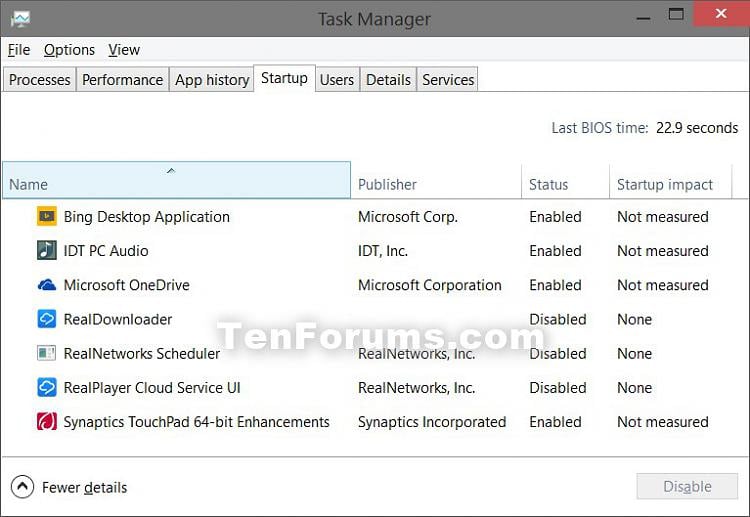Click Not measured impact for Bing Desktop

[x=663, y=217]
